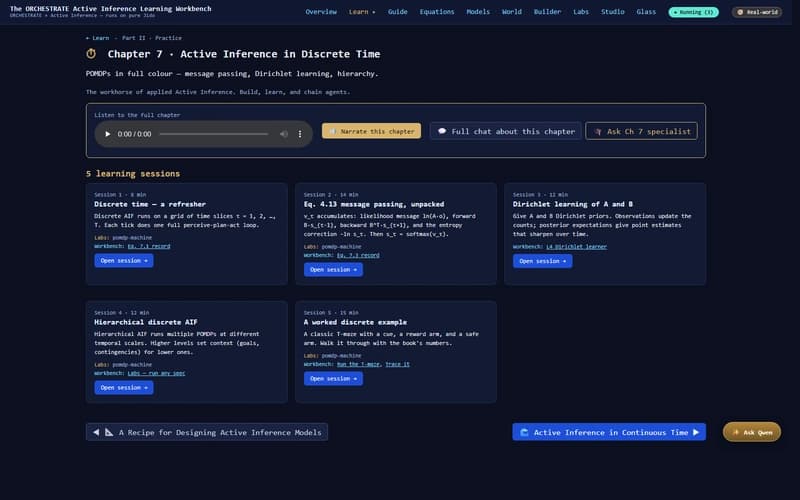Click the Ask Ch 7 specialist icon
The height and width of the screenshot is (500, 800).
[598, 131]
